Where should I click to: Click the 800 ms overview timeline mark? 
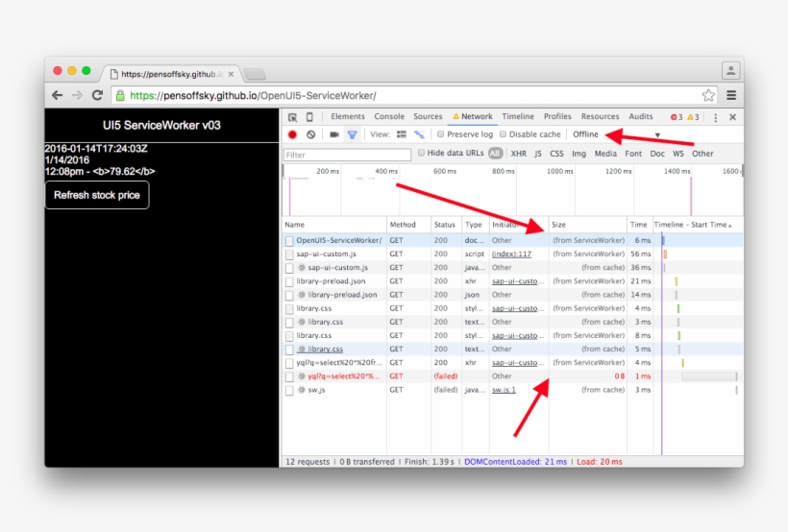(503, 171)
